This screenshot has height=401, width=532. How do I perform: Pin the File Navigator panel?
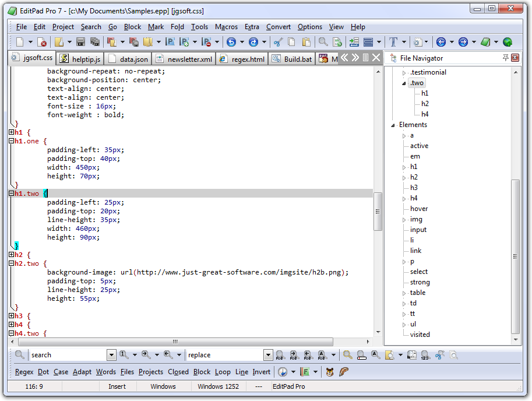(506, 58)
